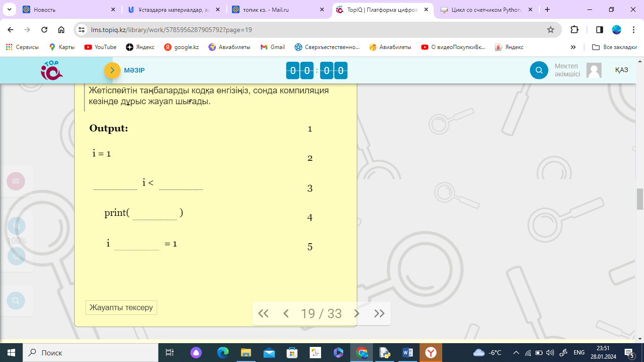Click the address bar URL

(172, 30)
